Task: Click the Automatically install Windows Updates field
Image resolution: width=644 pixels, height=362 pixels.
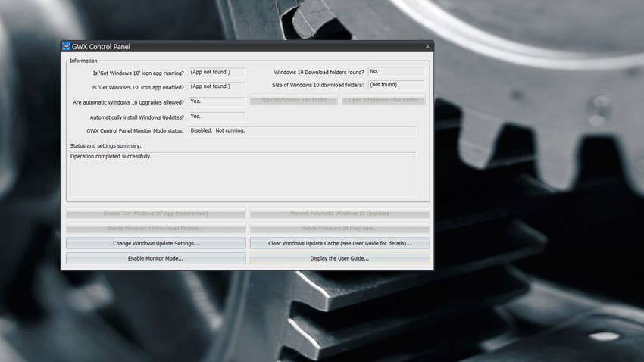Action: tap(217, 117)
